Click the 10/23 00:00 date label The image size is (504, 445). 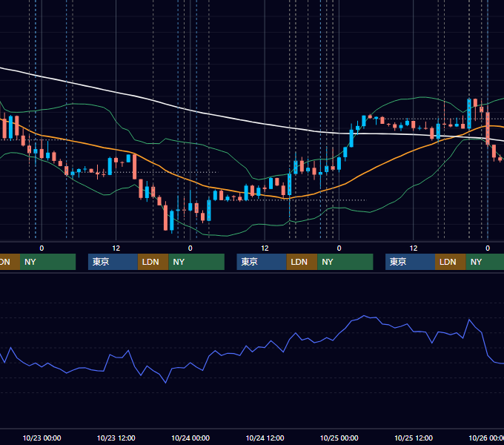click(x=42, y=438)
